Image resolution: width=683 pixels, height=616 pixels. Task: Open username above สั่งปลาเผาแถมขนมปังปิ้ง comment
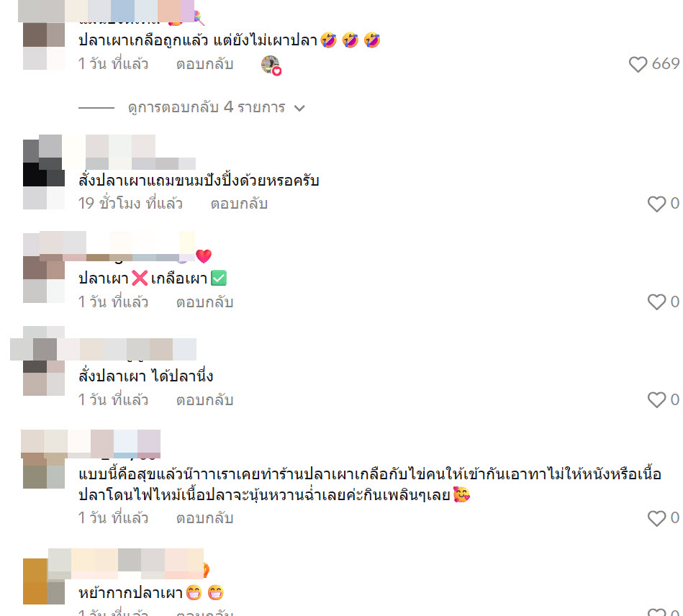click(x=131, y=152)
